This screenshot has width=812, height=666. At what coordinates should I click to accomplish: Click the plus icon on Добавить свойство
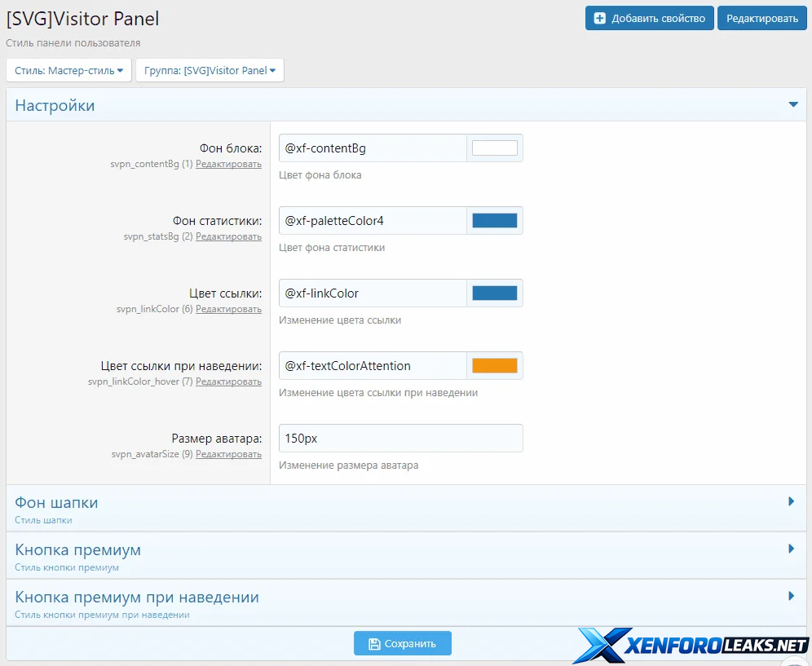click(600, 18)
